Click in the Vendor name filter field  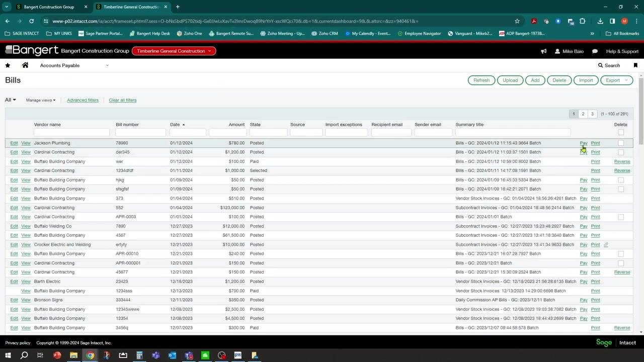[x=71, y=133]
